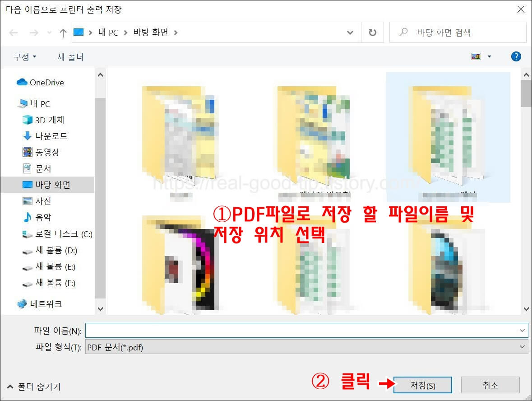Refresh the current folder
This screenshot has width=532, height=401.
pos(373,33)
